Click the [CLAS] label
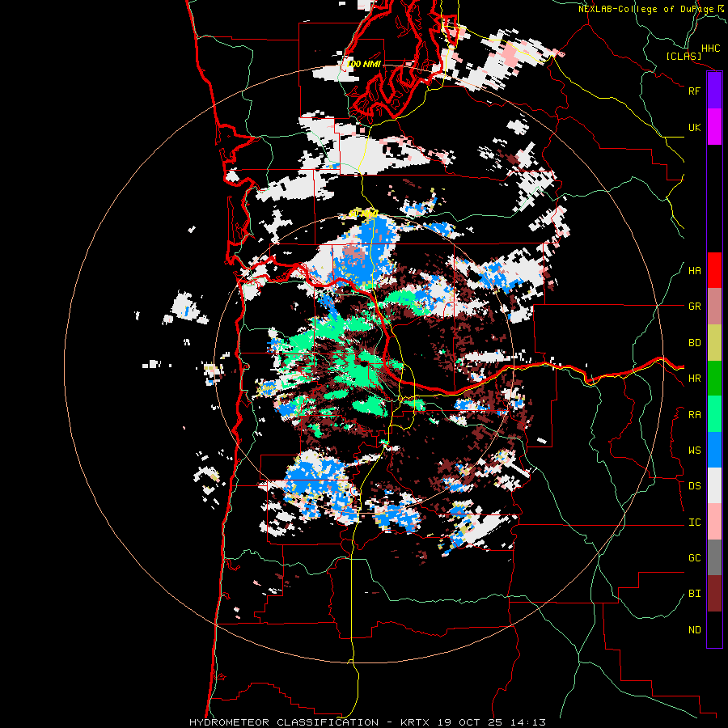The width and height of the screenshot is (728, 728). tap(684, 56)
